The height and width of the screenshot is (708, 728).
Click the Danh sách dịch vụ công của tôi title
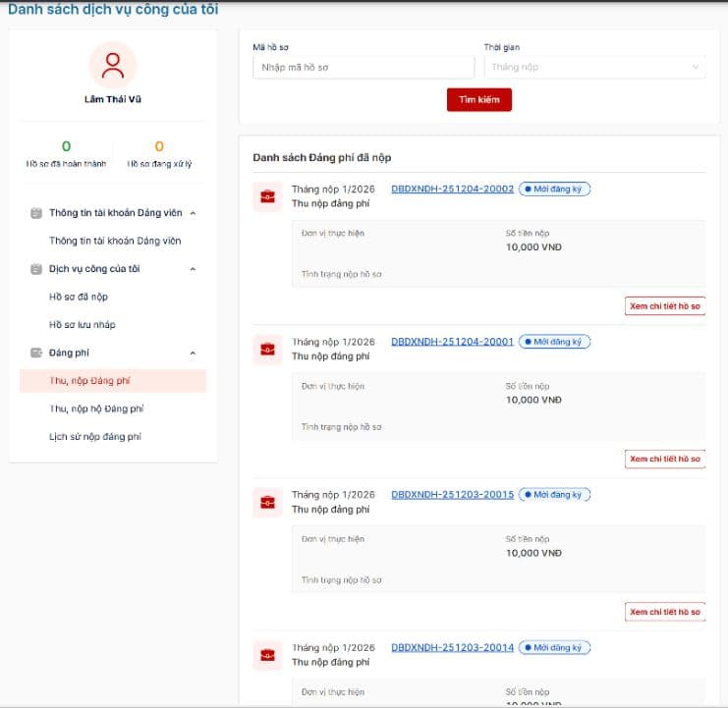click(x=113, y=9)
